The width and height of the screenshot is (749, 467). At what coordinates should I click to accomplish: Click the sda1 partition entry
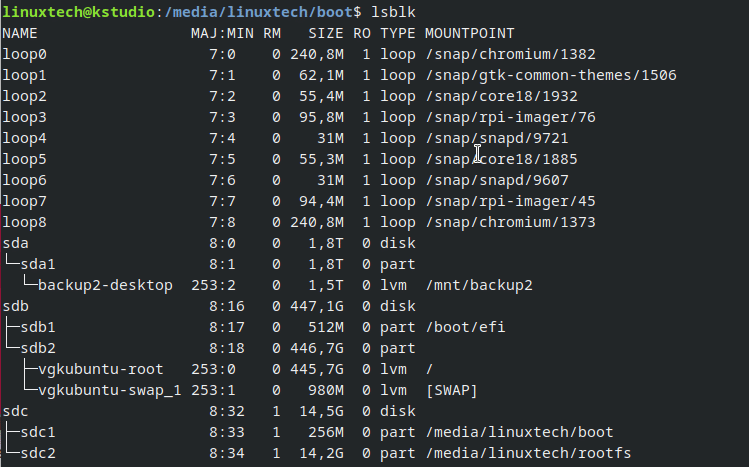tap(38, 265)
